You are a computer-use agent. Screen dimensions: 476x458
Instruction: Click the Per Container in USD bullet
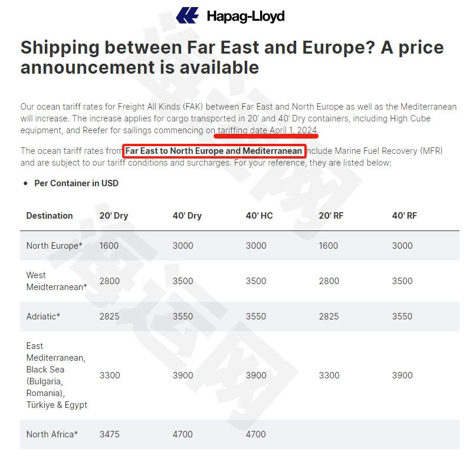(x=76, y=183)
